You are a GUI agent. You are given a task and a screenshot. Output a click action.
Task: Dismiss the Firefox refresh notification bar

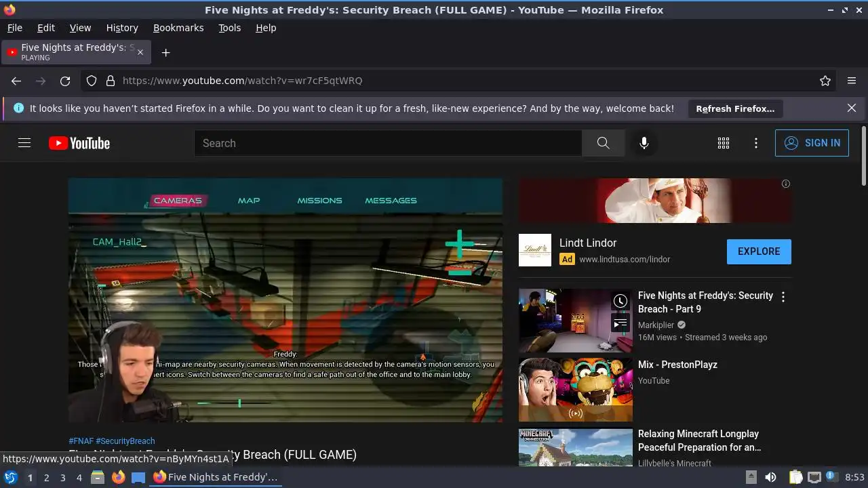click(x=852, y=108)
